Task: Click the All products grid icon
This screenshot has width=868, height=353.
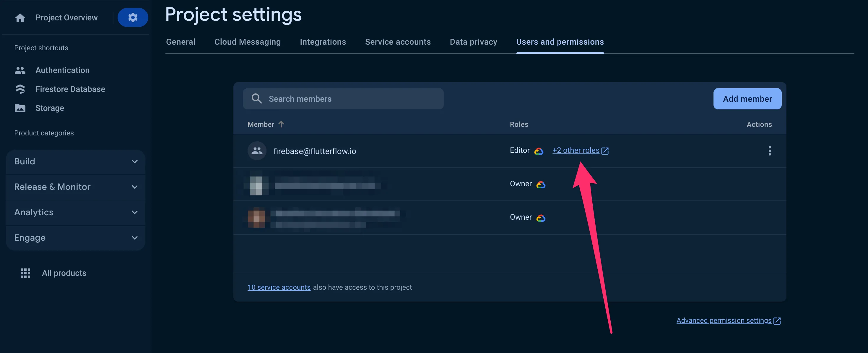Action: pyautogui.click(x=25, y=273)
